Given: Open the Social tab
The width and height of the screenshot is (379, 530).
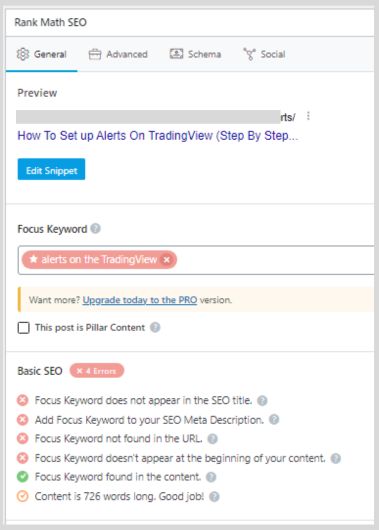Looking at the screenshot, I should (264, 54).
